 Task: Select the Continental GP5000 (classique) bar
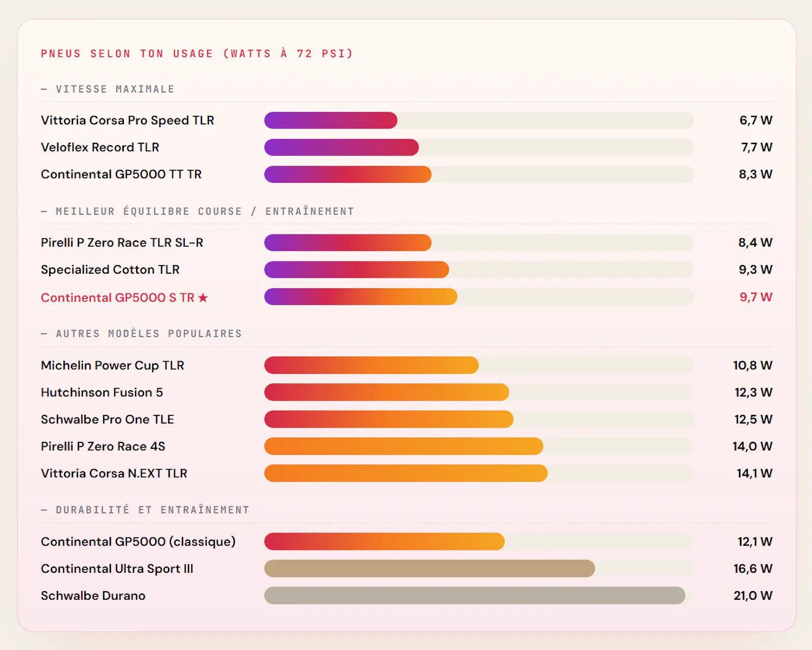(x=385, y=541)
